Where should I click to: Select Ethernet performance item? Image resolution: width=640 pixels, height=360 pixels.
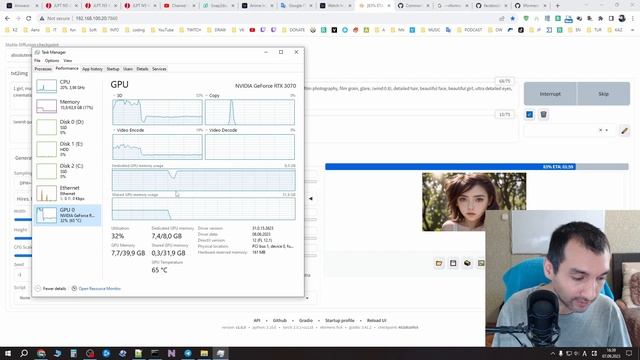click(67, 193)
